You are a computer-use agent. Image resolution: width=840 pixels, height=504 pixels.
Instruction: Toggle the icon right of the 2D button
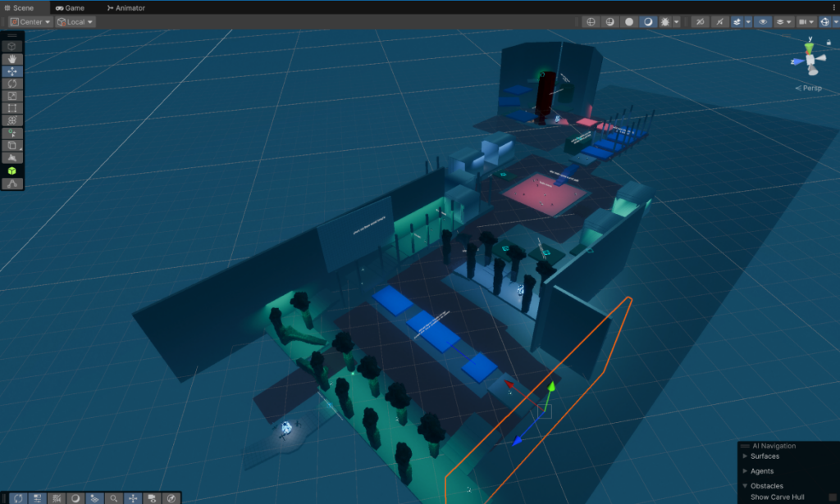(x=719, y=22)
